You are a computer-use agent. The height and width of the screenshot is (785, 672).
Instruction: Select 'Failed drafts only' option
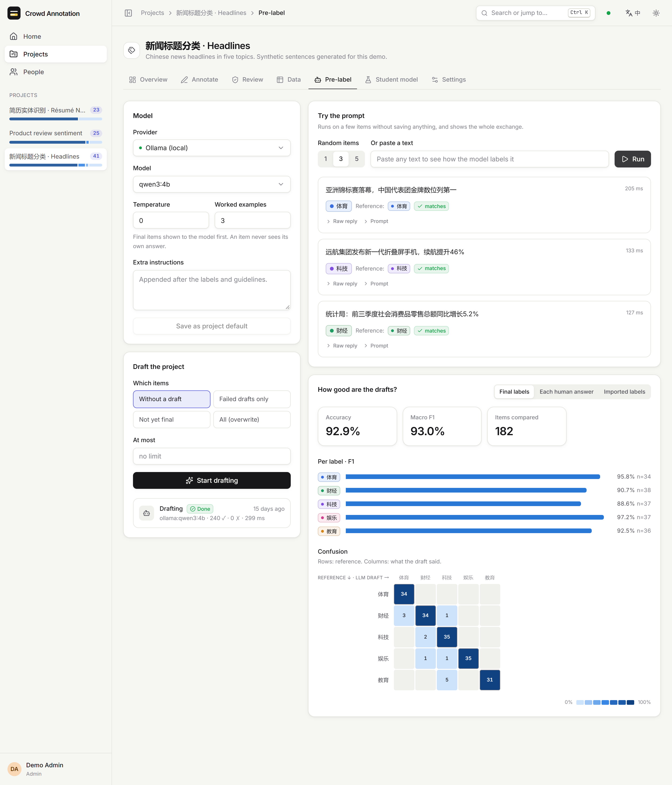tap(252, 399)
